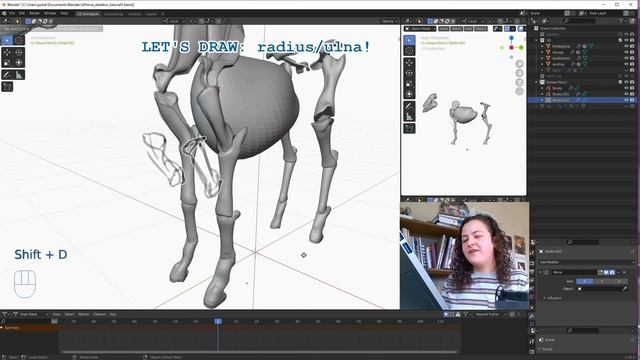Toggle the Mirror modifier X axis

(x=584, y=281)
